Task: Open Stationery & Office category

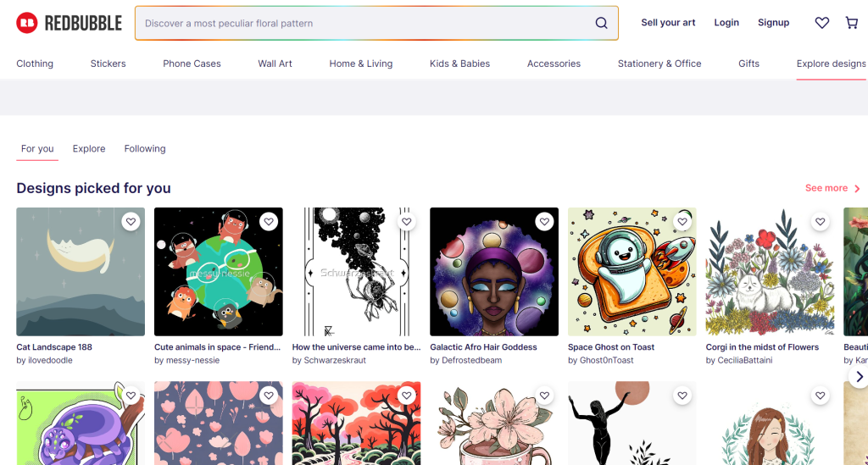Action: click(x=659, y=64)
